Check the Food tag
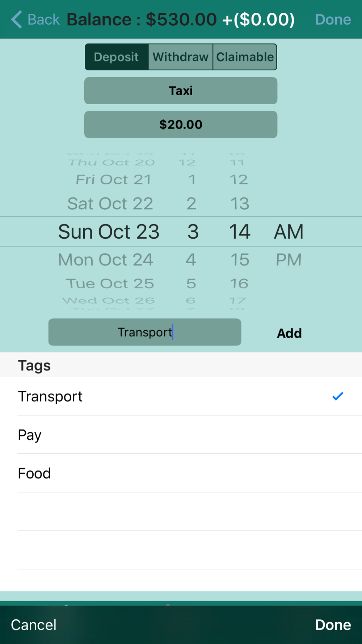 181,473
